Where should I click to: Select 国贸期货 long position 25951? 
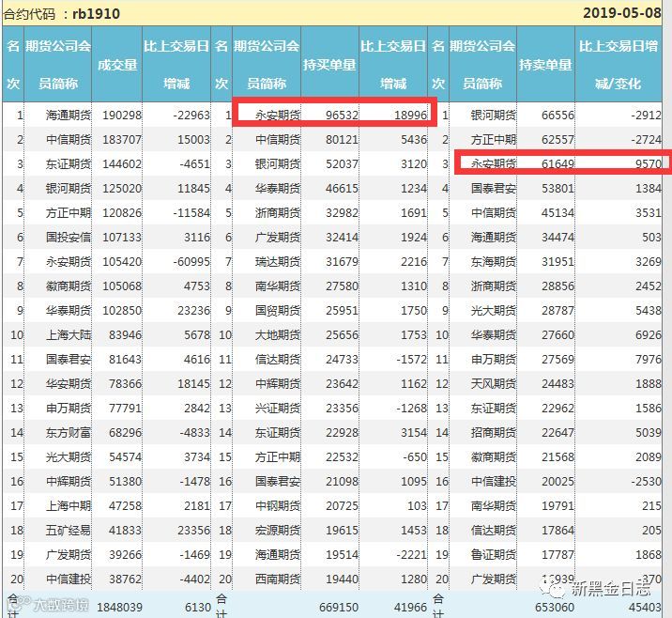[342, 311]
